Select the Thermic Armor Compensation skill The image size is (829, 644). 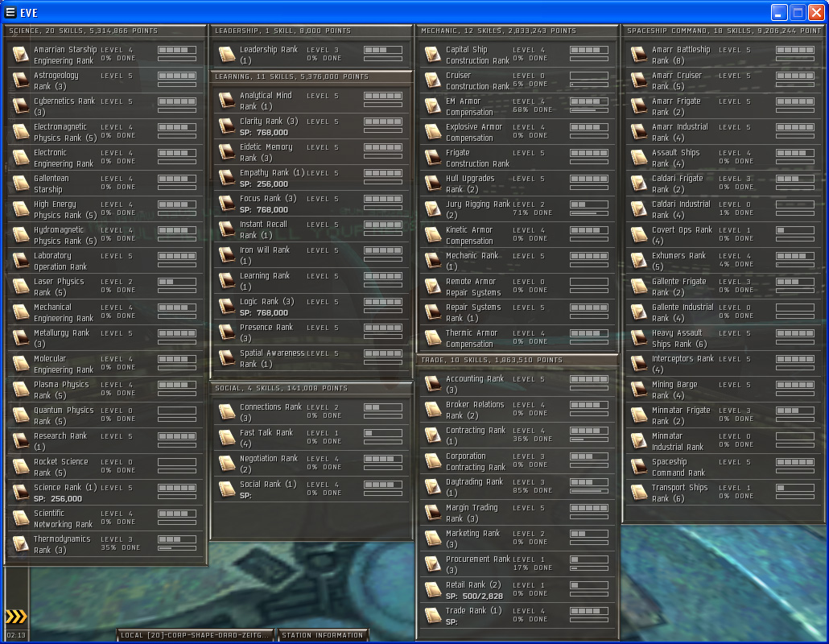pyautogui.click(x=518, y=338)
